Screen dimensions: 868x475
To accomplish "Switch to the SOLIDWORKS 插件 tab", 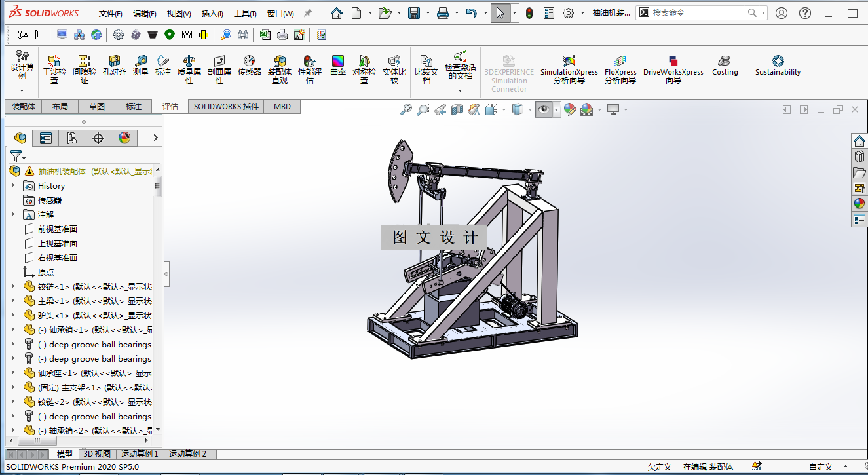I will [226, 106].
